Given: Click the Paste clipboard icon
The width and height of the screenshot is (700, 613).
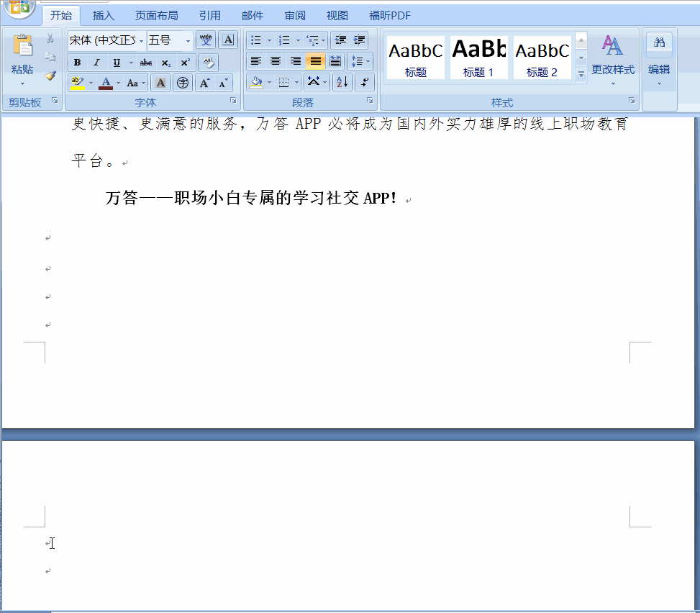Looking at the screenshot, I should pos(22,45).
